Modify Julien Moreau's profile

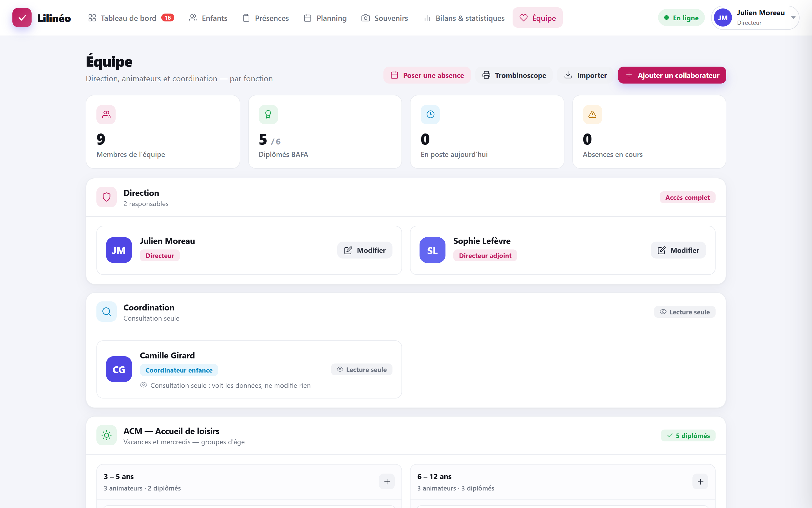click(365, 250)
